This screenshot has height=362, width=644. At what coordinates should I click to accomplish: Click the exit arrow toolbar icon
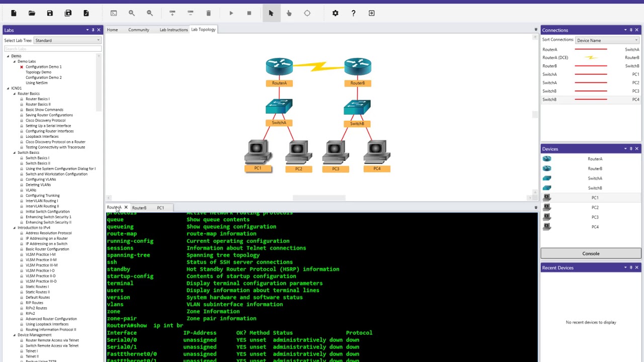point(371,13)
